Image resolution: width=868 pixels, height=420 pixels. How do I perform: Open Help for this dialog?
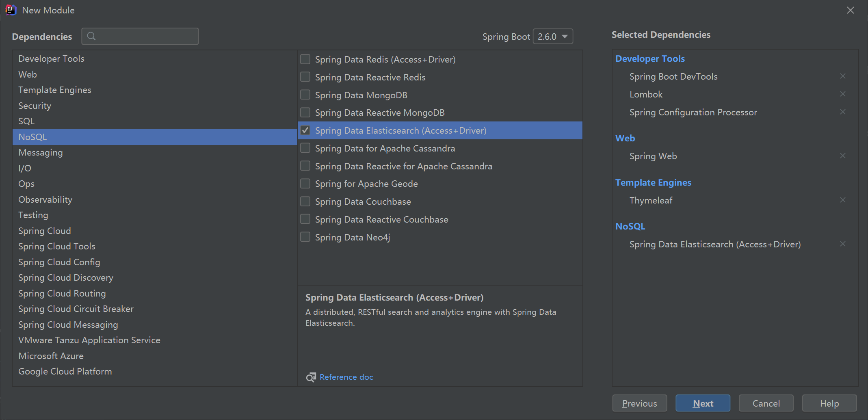pos(829,403)
